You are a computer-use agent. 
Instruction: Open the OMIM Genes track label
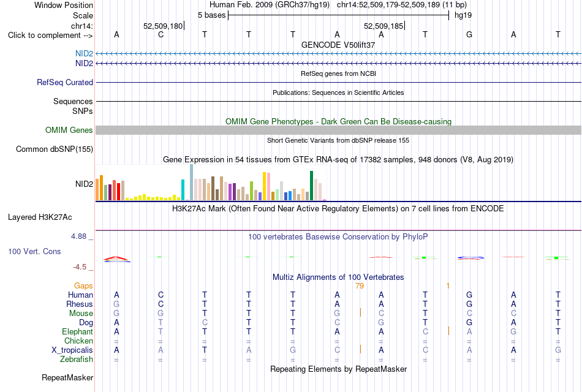pyautogui.click(x=69, y=130)
